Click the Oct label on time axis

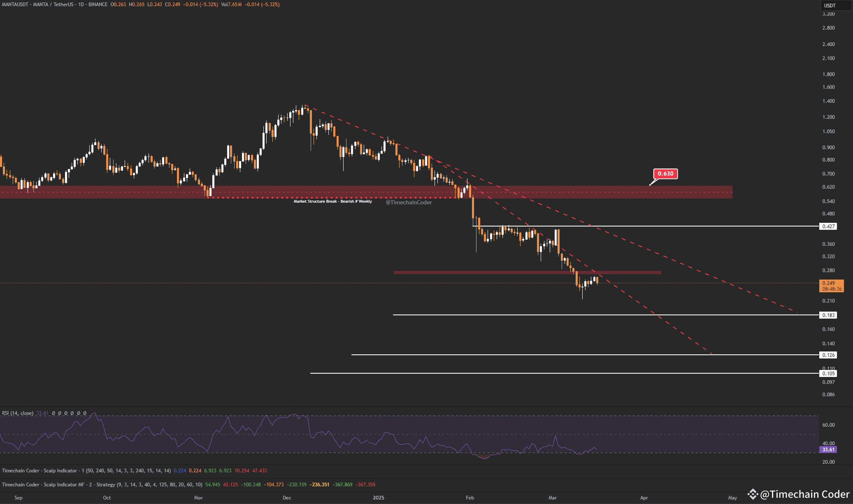click(107, 498)
